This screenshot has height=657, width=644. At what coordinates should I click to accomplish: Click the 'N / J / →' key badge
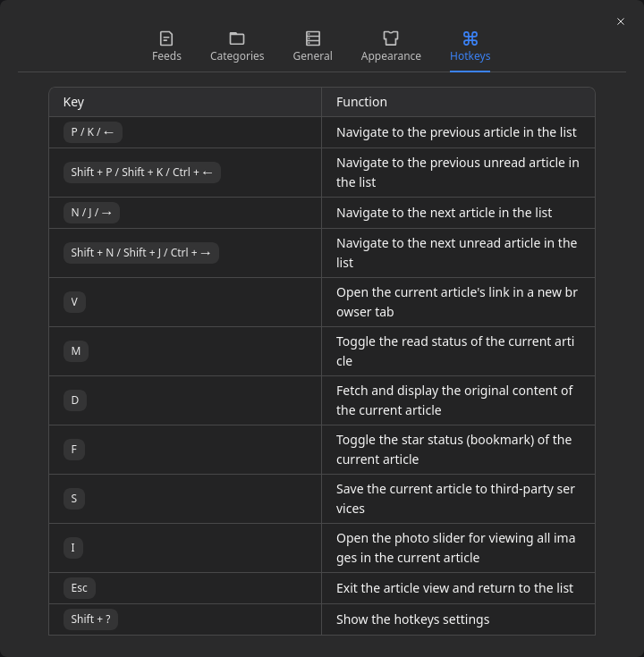pos(91,213)
